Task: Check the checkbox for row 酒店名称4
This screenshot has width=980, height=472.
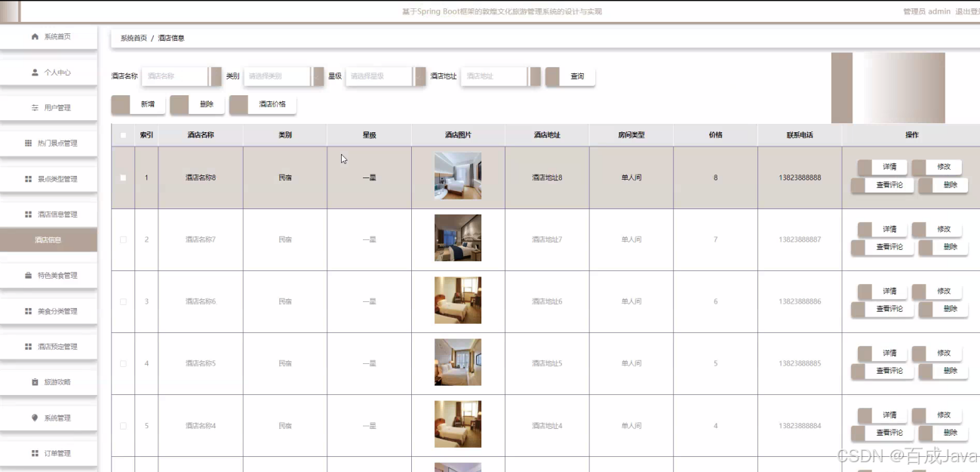Action: point(123,425)
